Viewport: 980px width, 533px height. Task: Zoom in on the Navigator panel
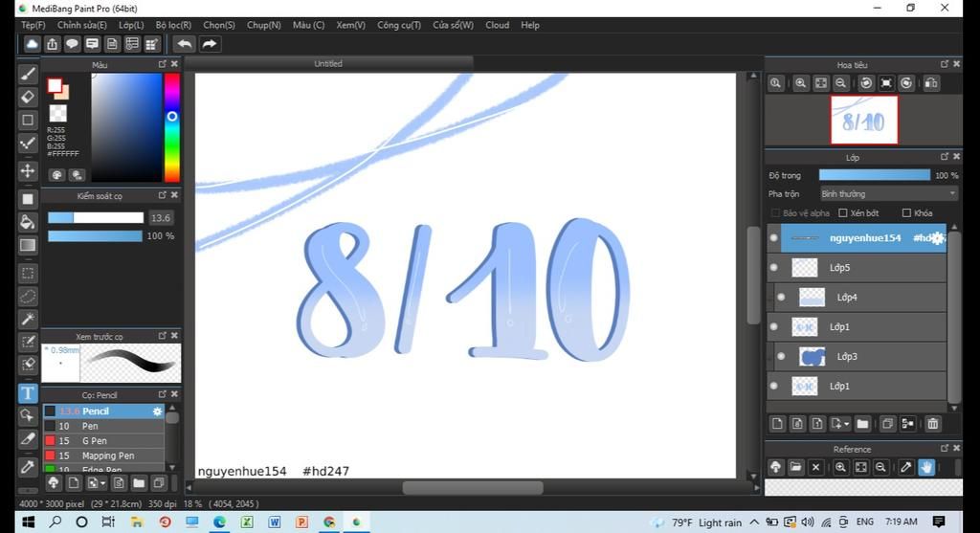[801, 83]
